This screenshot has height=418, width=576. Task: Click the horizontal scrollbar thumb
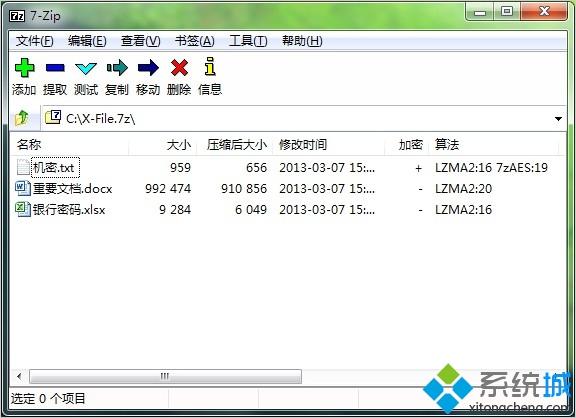(165, 376)
